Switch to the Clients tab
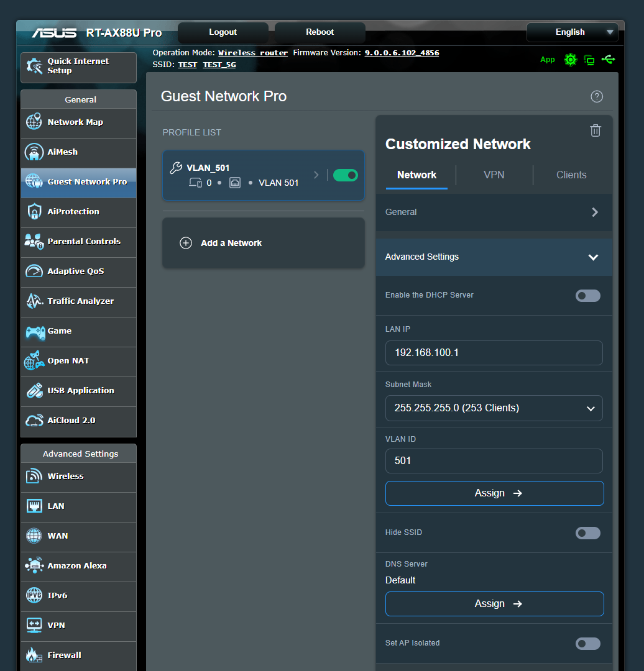 coord(571,175)
